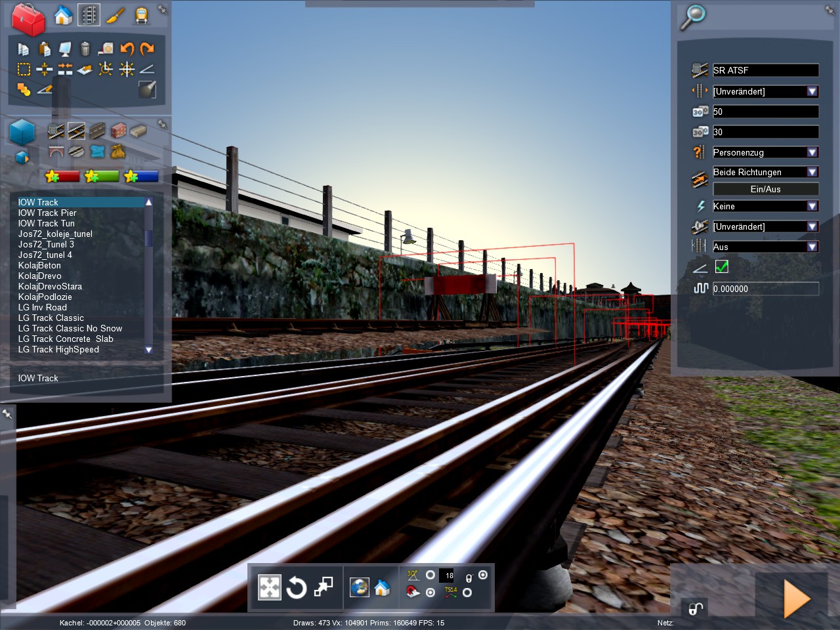Screen dimensions: 840x630
Task: Click the small blue cube with arrow
Action: (22, 157)
